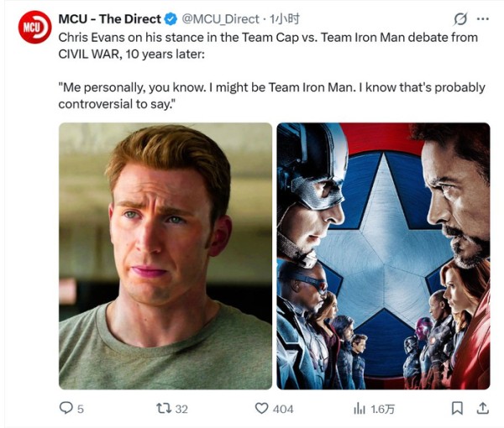Screen dimensions: 504x428
Task: Share the post via upload arrow icon
Action: pos(482,408)
